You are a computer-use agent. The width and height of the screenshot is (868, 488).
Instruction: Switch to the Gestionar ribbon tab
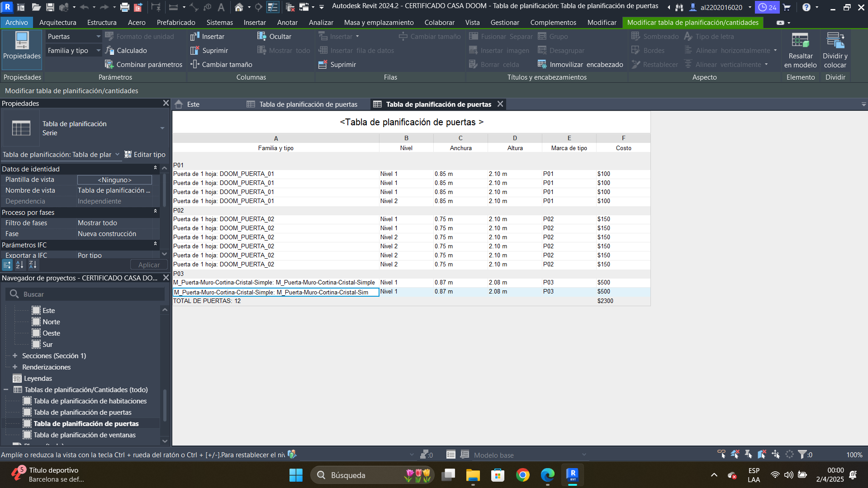point(505,23)
